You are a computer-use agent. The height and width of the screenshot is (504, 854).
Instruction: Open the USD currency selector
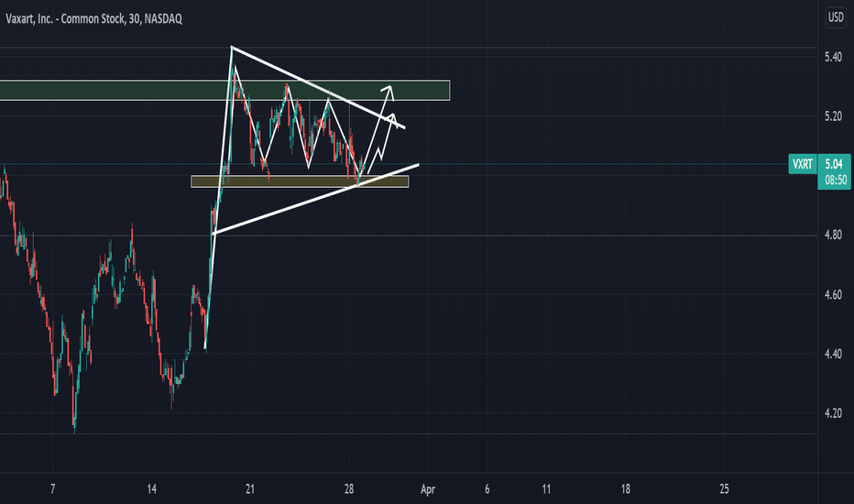[836, 17]
